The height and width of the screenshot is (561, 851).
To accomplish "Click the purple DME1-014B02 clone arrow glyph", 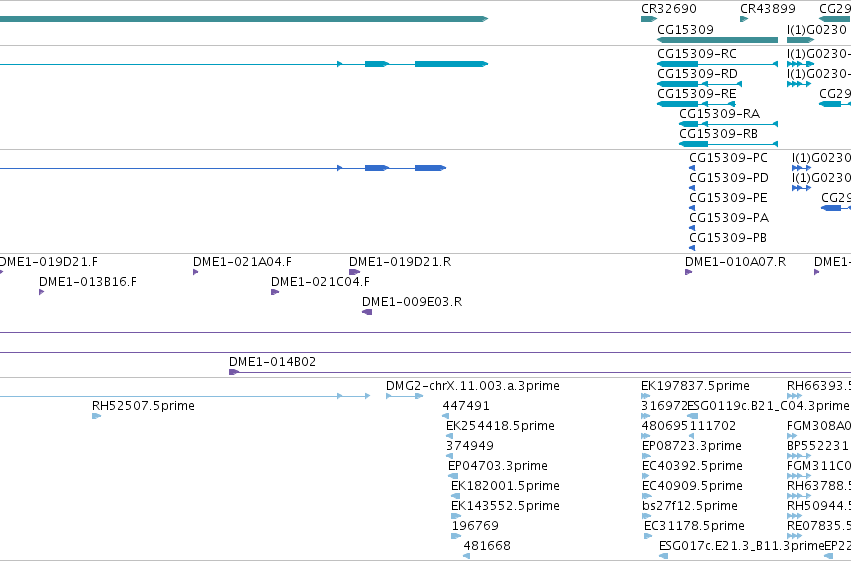I will click(234, 372).
